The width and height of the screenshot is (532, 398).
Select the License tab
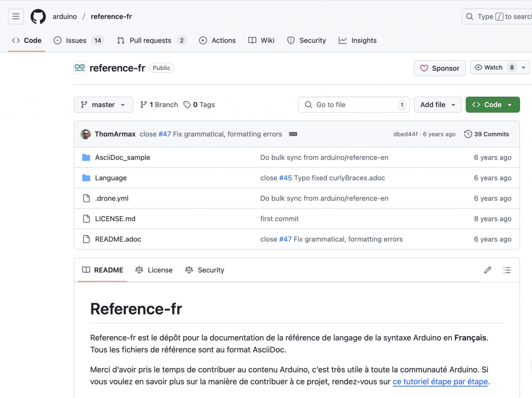point(154,270)
